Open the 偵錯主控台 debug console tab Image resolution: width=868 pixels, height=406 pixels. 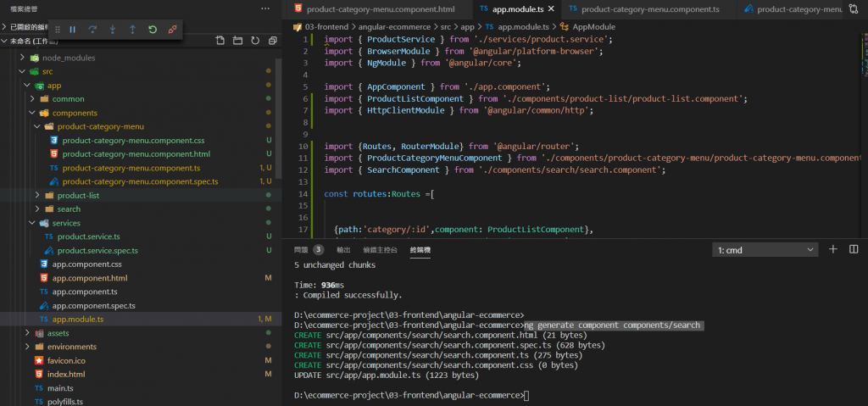tap(381, 250)
